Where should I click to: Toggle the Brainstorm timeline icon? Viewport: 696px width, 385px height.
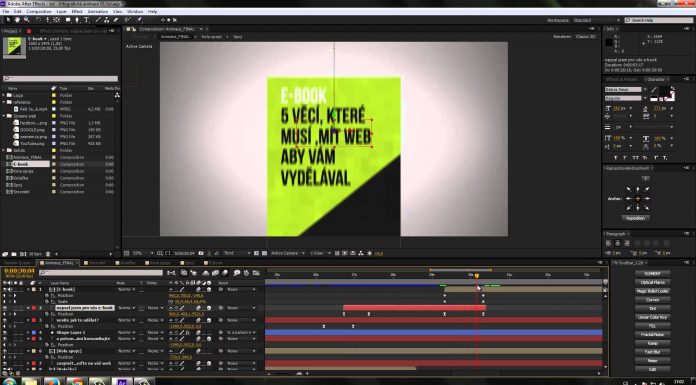pos(237,273)
